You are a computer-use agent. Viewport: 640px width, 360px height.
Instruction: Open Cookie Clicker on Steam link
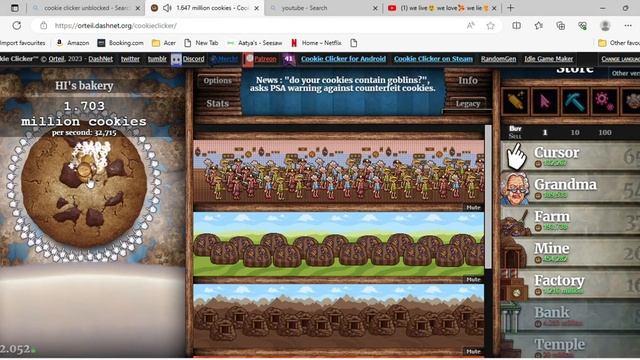tap(433, 59)
